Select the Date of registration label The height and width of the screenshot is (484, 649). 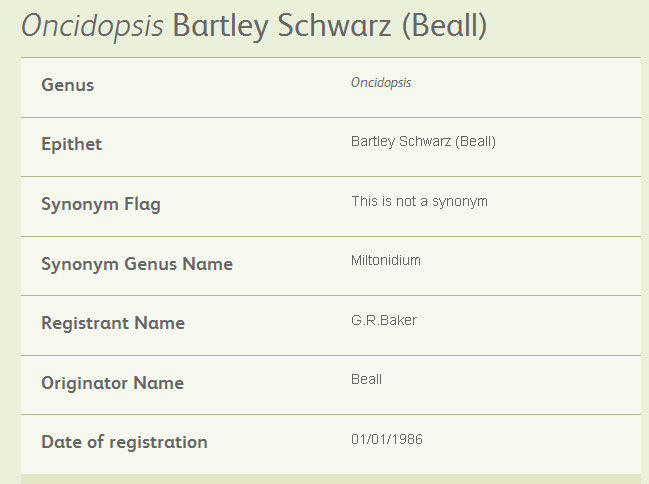coord(125,442)
